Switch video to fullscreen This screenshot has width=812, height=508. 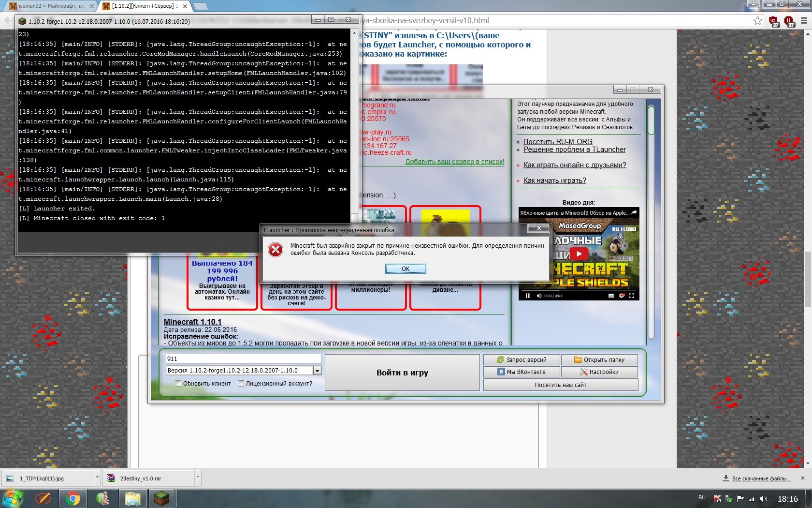632,296
